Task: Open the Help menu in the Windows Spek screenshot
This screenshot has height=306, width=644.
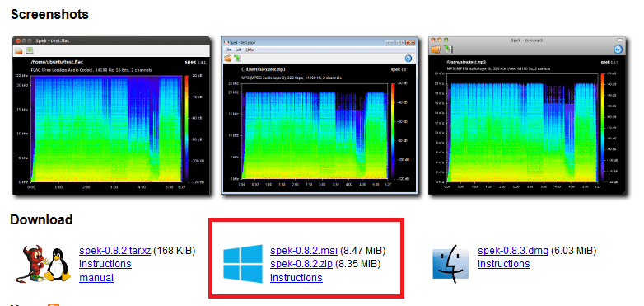Action: [x=250, y=49]
